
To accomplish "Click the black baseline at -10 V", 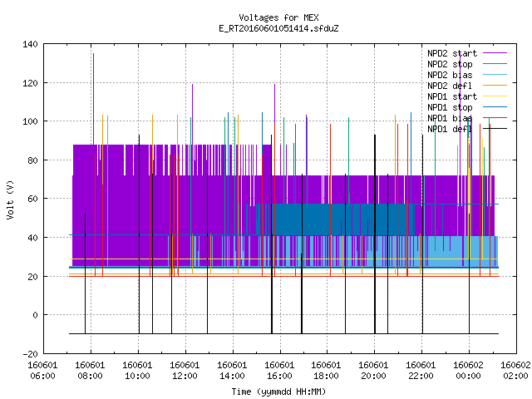I will click(x=283, y=333).
